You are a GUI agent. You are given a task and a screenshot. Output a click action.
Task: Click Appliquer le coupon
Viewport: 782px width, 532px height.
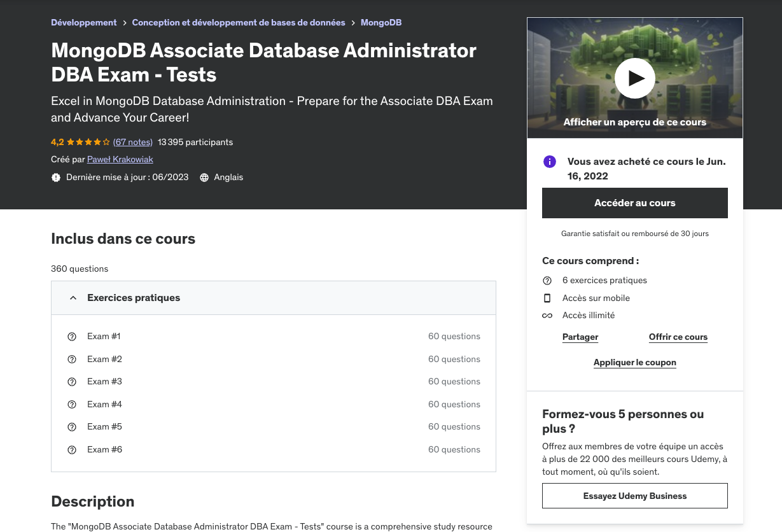(635, 363)
